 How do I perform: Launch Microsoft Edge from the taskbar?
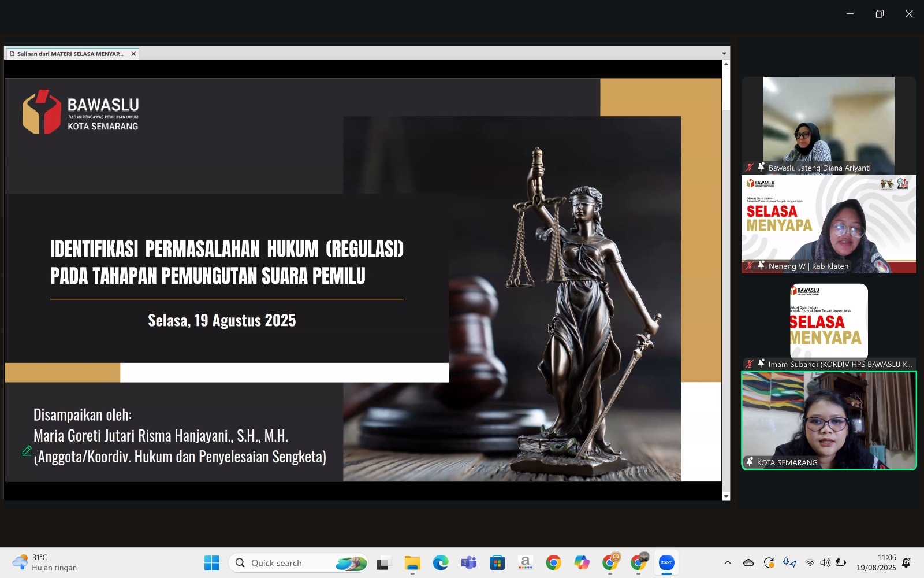(x=440, y=562)
